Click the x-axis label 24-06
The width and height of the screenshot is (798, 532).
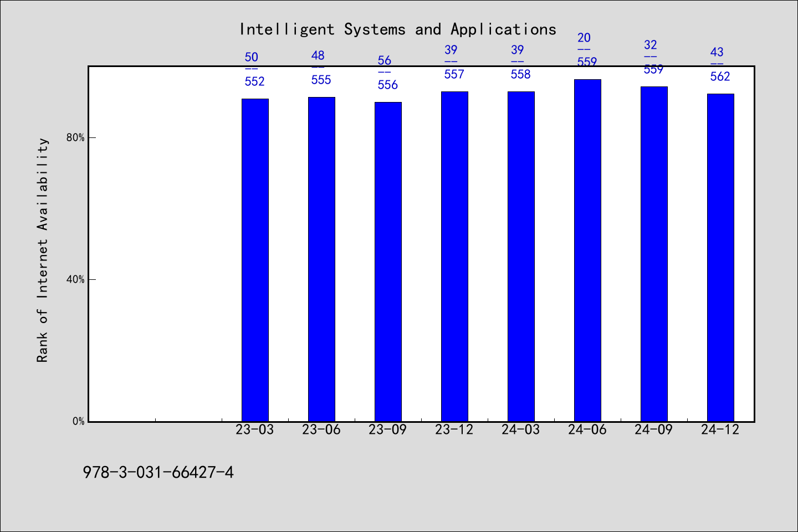587,430
